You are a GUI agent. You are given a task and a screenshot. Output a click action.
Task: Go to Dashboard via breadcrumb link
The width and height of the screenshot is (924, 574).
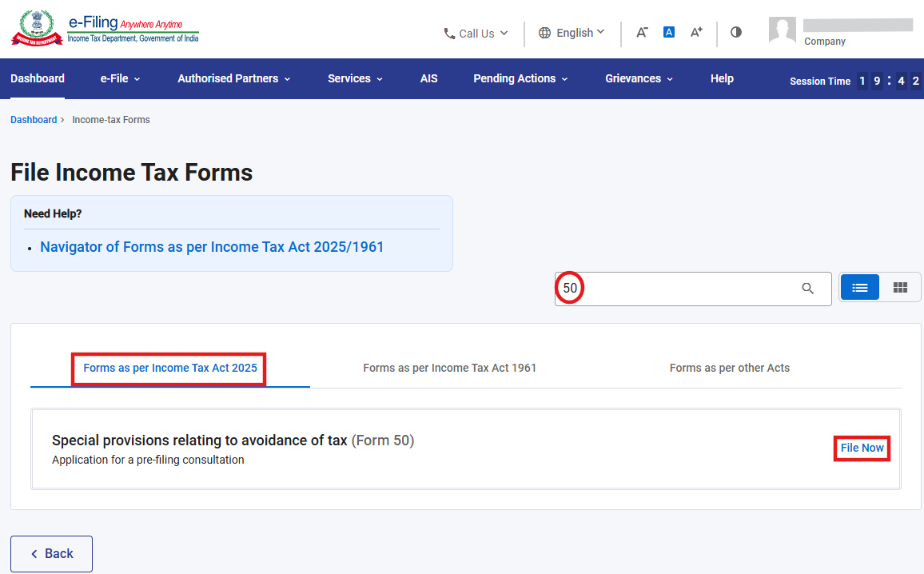[x=34, y=120]
